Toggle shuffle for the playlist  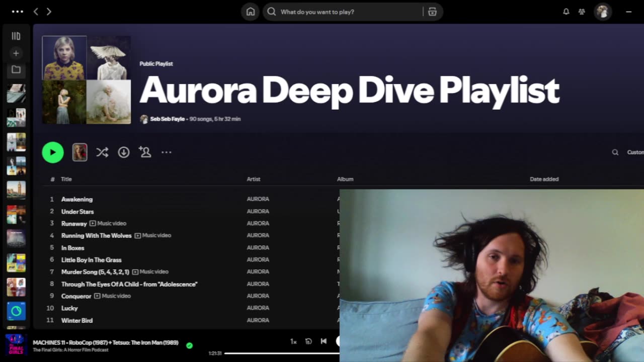pyautogui.click(x=102, y=152)
